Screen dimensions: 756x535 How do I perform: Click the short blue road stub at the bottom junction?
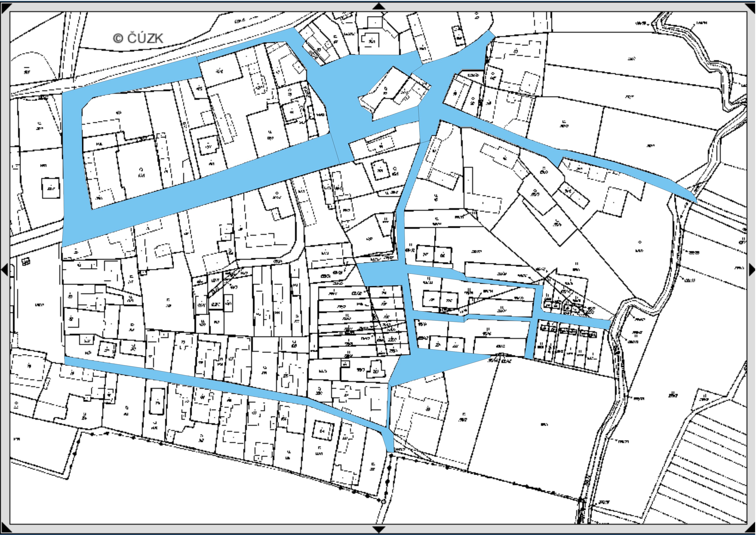point(389,443)
